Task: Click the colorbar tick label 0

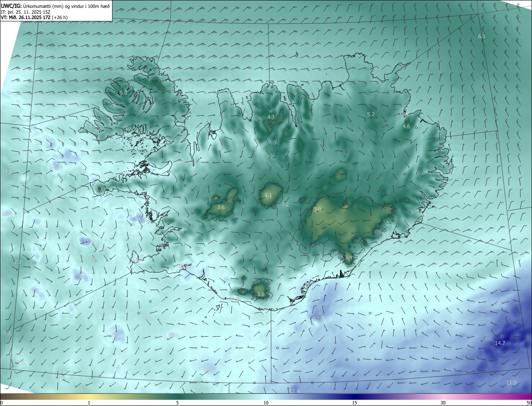Action: tap(2, 403)
